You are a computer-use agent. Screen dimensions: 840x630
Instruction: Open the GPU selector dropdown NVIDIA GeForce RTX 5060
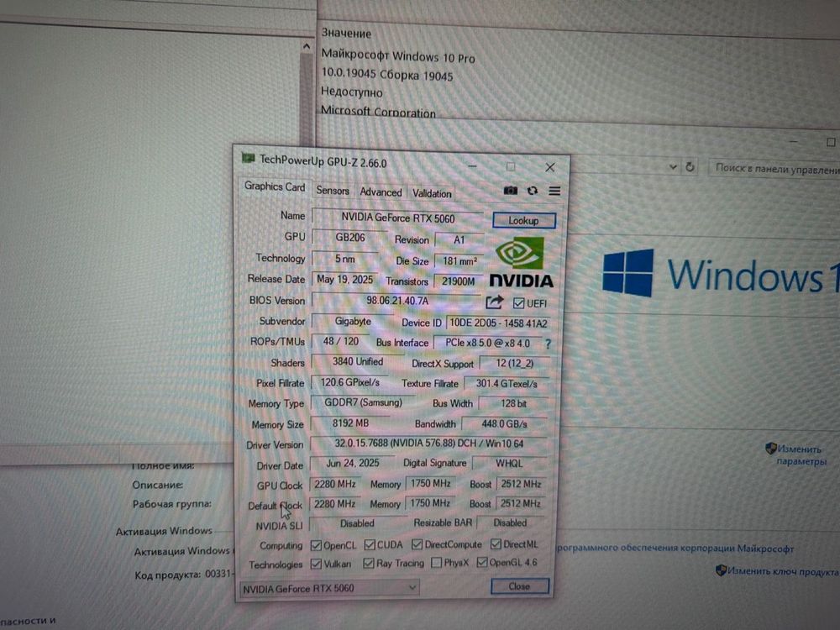329,588
